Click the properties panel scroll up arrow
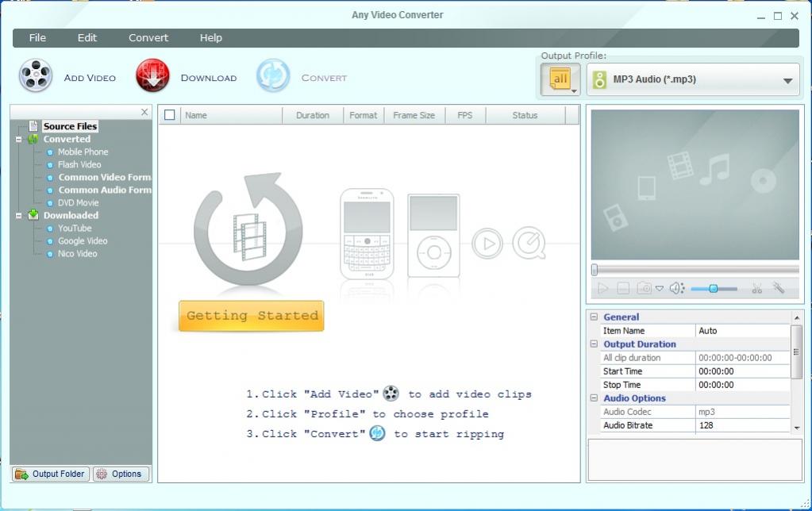 (x=797, y=317)
